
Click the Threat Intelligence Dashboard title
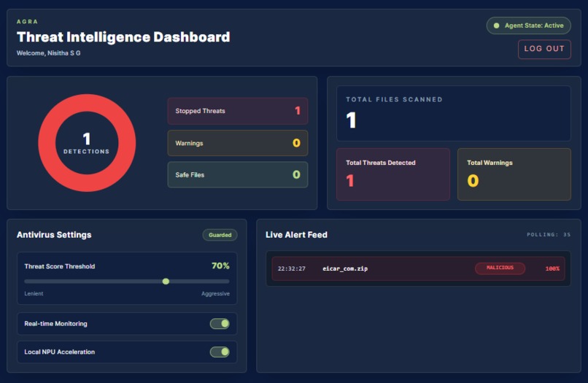pyautogui.click(x=123, y=37)
